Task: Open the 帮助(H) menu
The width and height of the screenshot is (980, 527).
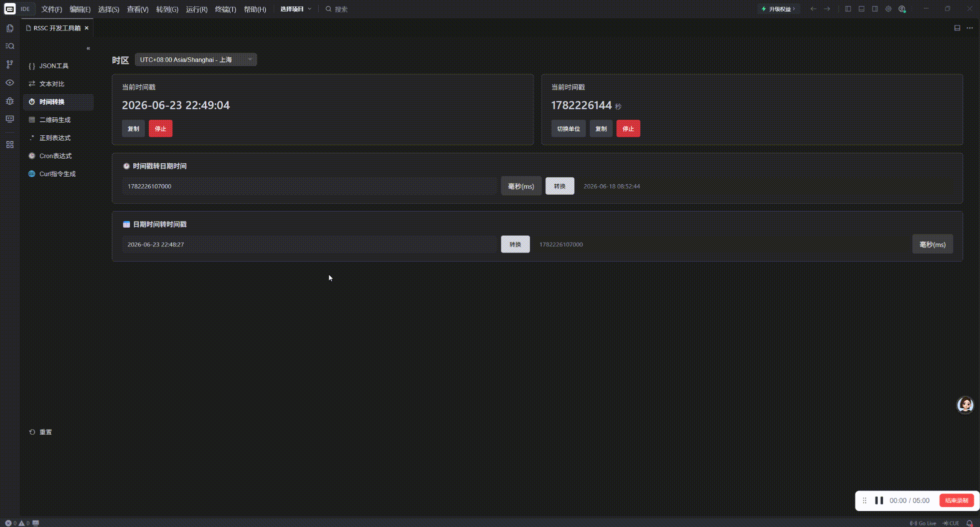Action: pyautogui.click(x=255, y=9)
